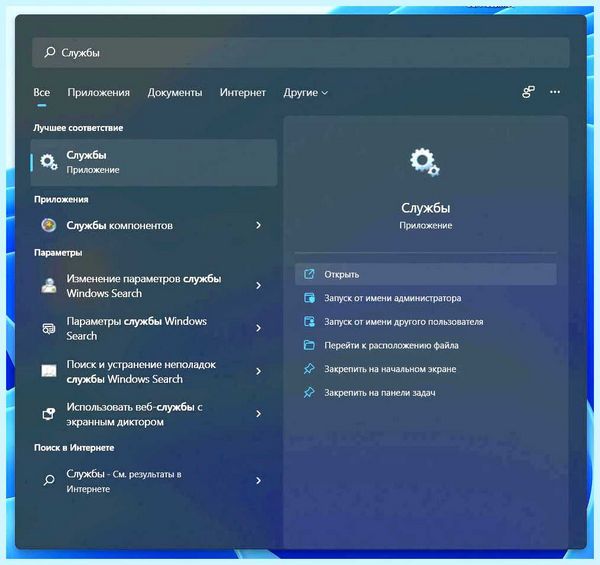This screenshot has width=600, height=565.
Task: Expand Службы компонентов chevron arrow
Action: point(259,225)
